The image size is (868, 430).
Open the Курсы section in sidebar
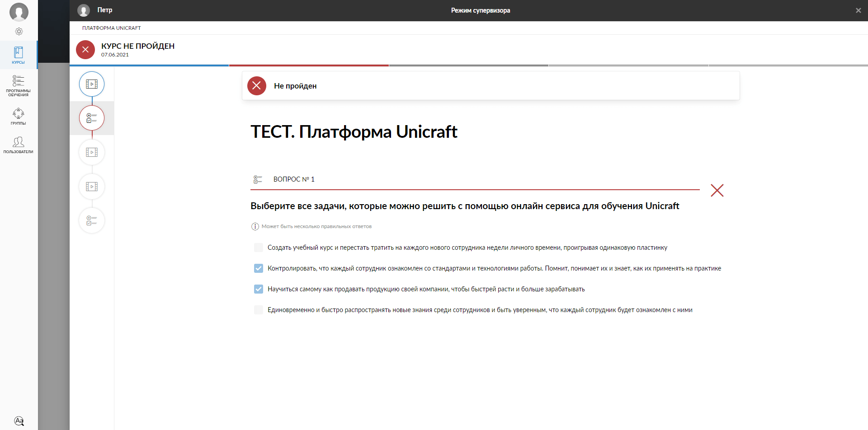[x=19, y=55]
